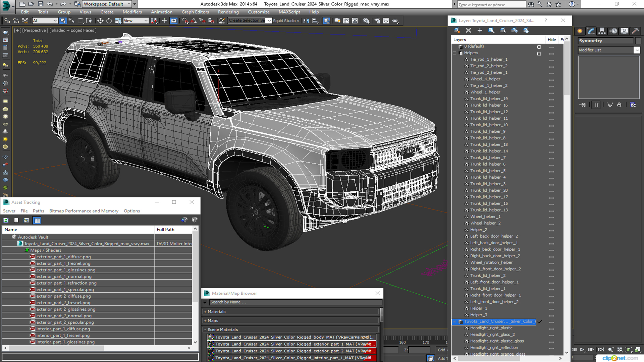Screen dimensions: 644x362
Task: Toggle Hide for Headlight_right_plastic
Action: click(551, 329)
